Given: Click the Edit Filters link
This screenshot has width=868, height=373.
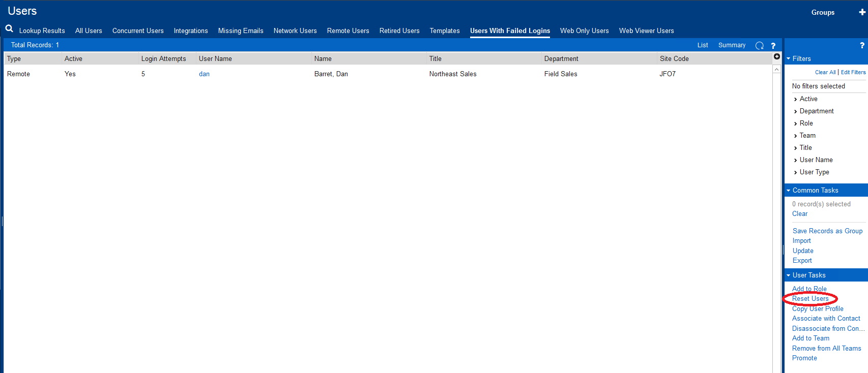Looking at the screenshot, I should (x=853, y=72).
